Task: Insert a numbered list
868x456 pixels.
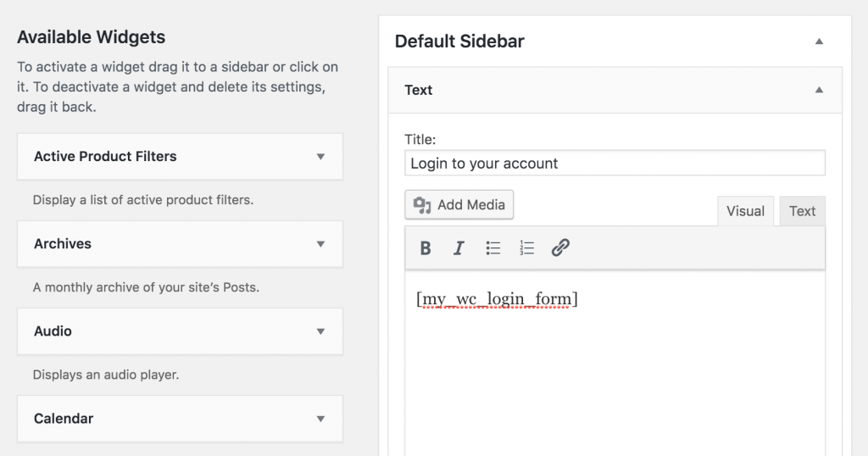Action: click(x=526, y=248)
